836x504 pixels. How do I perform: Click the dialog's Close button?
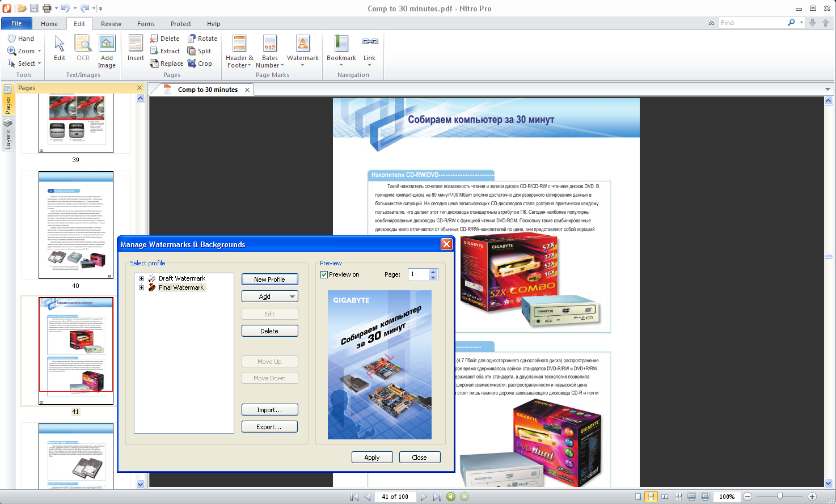420,457
